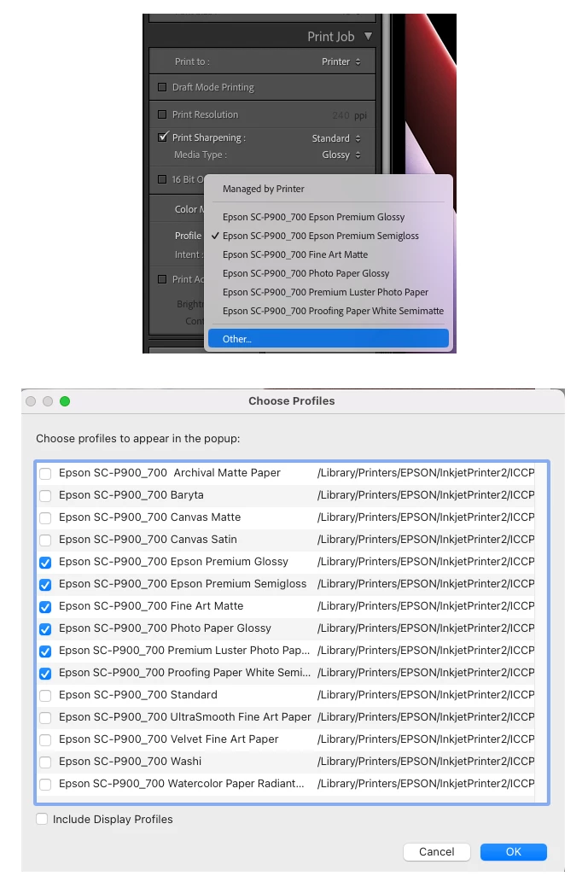The height and width of the screenshot is (882, 588).
Task: Uncheck Epson Premium Semigloss profile checkbox
Action: pyautogui.click(x=45, y=584)
